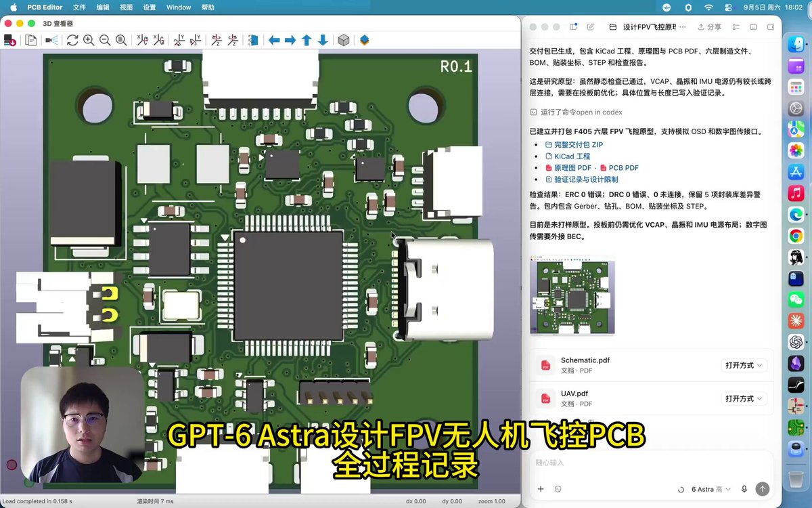Click the microphone dictation icon

pyautogui.click(x=744, y=489)
